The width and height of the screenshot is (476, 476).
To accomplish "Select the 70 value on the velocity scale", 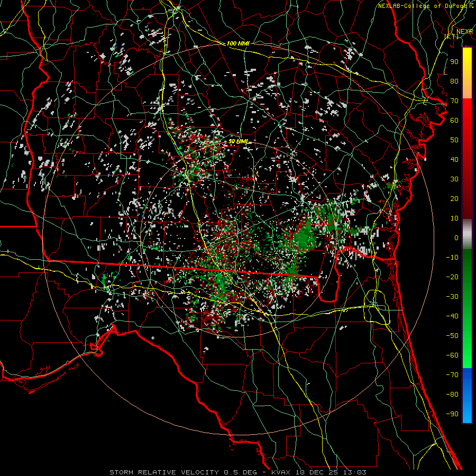I will pos(454,101).
